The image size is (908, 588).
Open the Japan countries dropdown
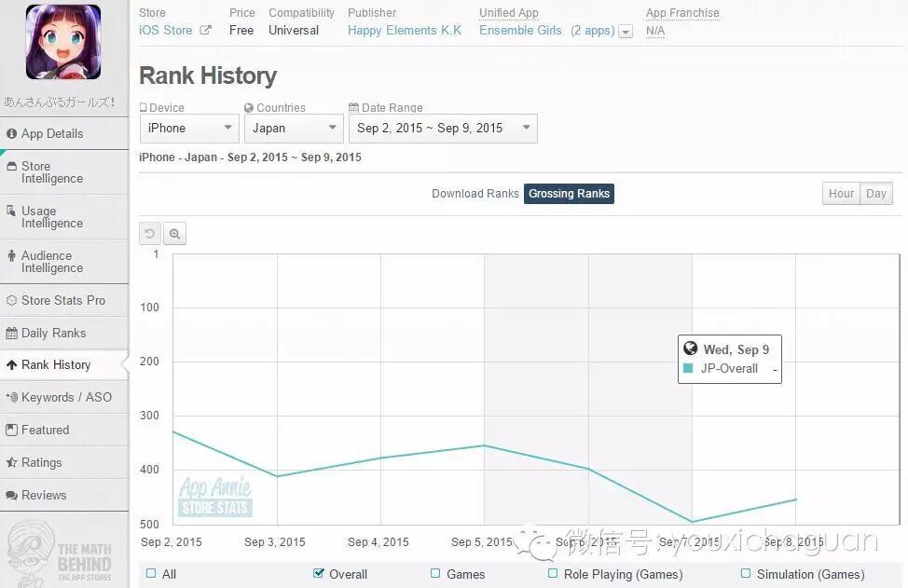pyautogui.click(x=295, y=129)
